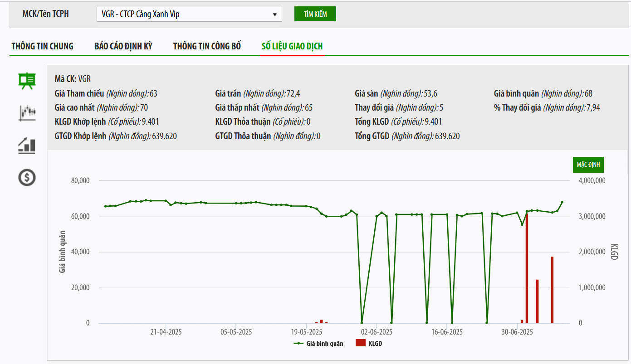The height and width of the screenshot is (364, 631).
Task: Open the BÁO CÁO ĐỊNH KỲ tab
Action: point(123,46)
